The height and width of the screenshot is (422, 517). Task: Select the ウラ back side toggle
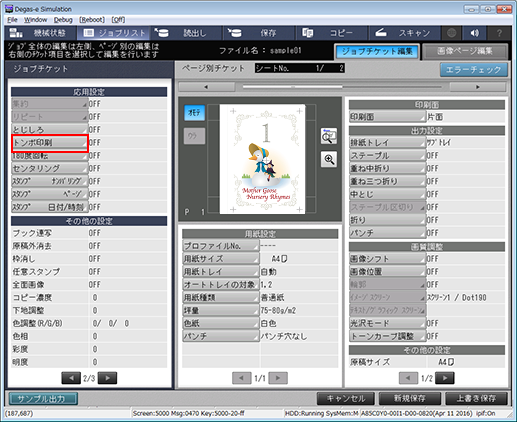[194, 136]
